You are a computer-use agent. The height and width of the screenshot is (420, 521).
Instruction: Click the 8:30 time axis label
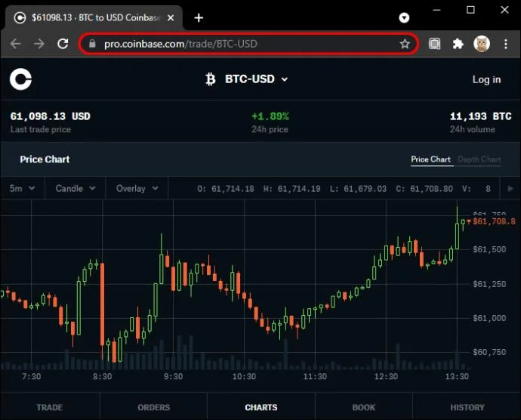[103, 376]
